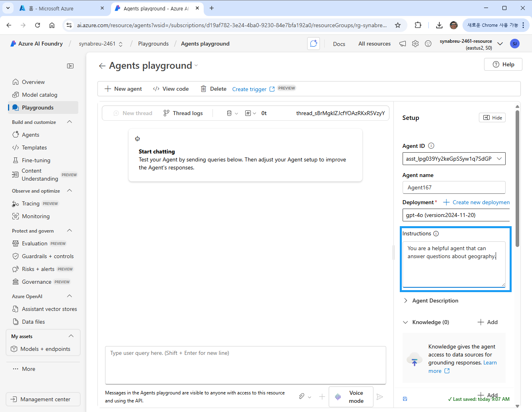Add a Knowledge source
This screenshot has width=532, height=412.
(488, 322)
